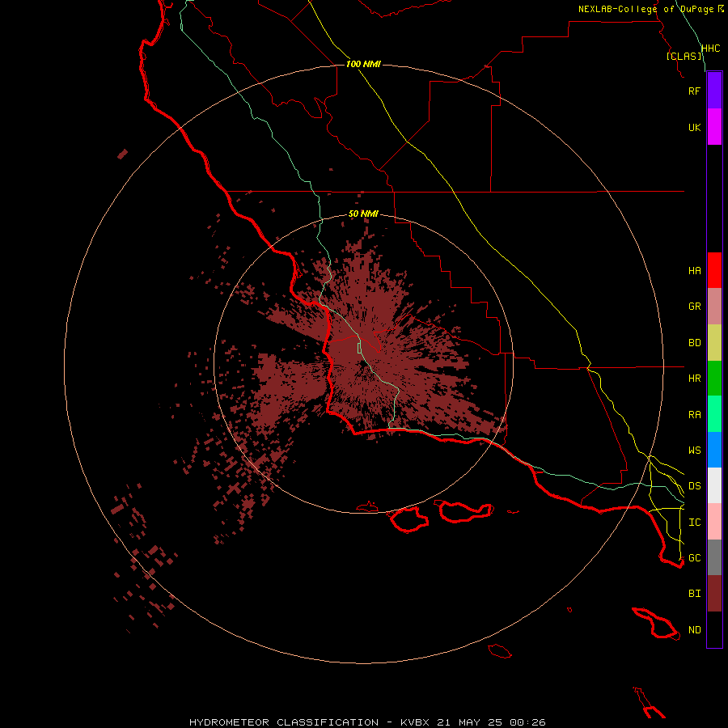Click the RA legend label
Screen dimensions: 728x728
point(694,415)
